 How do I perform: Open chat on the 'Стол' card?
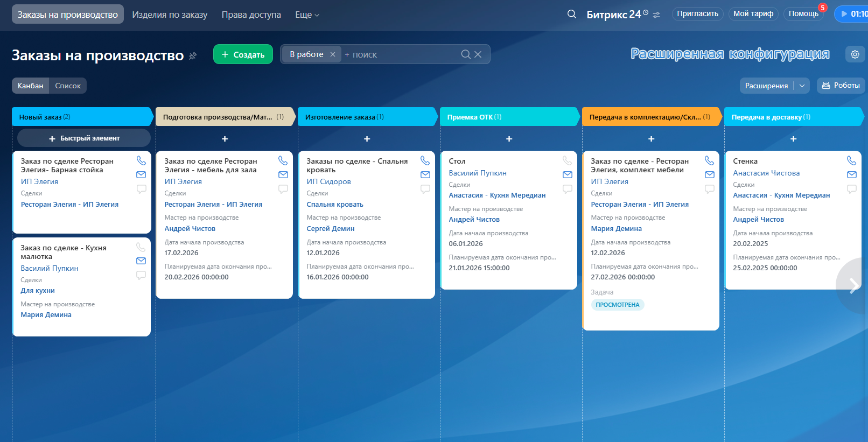pyautogui.click(x=568, y=189)
